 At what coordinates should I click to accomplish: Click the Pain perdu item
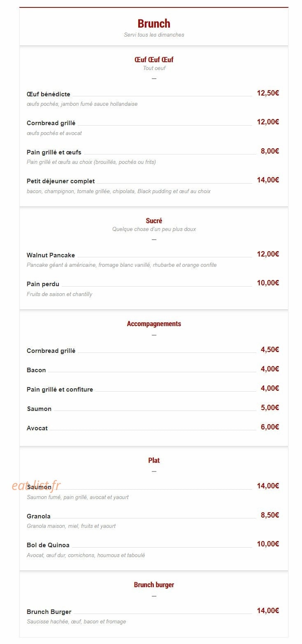43,284
